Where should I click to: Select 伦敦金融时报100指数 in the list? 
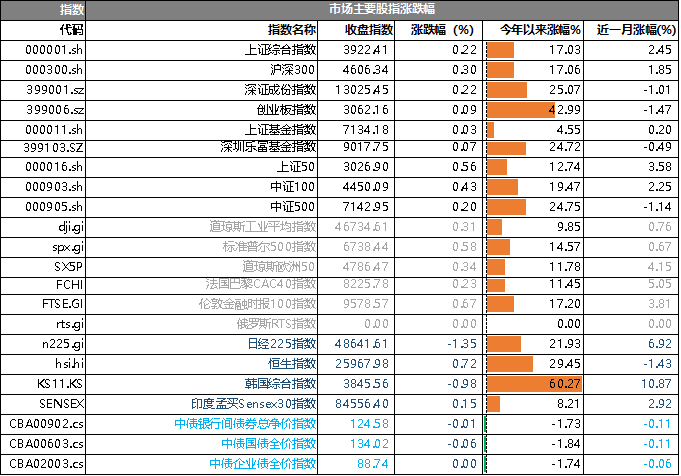[258, 304]
